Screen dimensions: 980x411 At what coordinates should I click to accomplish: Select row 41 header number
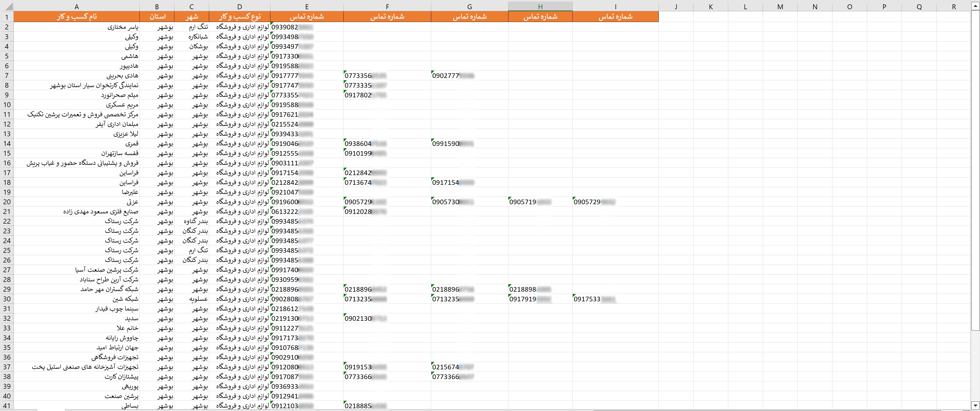click(7, 406)
